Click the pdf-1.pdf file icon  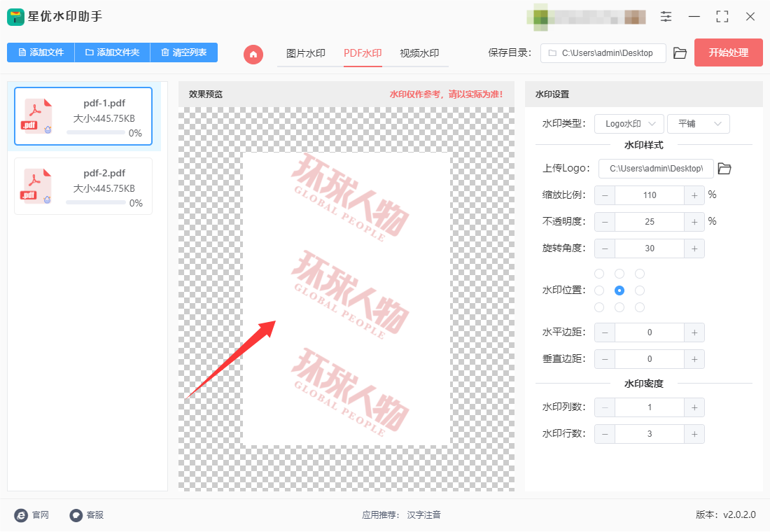coord(36,116)
